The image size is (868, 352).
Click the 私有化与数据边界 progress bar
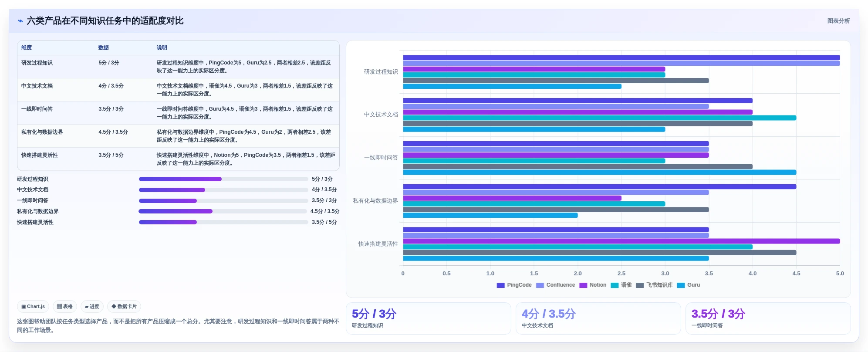(x=223, y=211)
